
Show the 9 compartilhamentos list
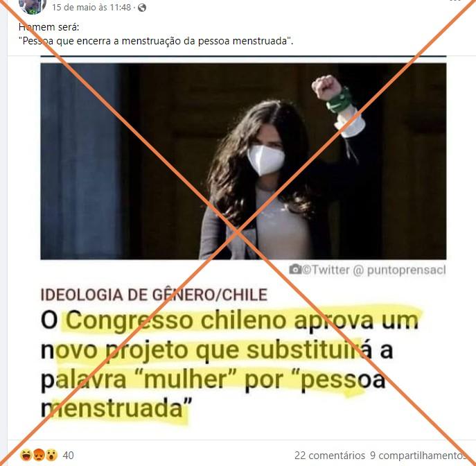418,456
